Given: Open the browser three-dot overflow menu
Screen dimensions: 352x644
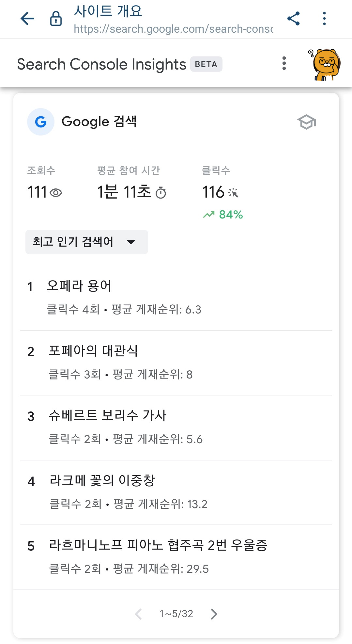Looking at the screenshot, I should pyautogui.click(x=324, y=19).
